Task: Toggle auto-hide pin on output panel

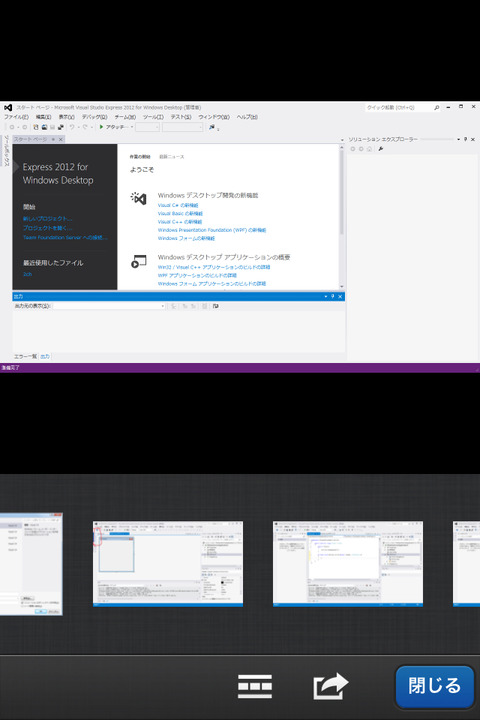Action: click(x=333, y=297)
